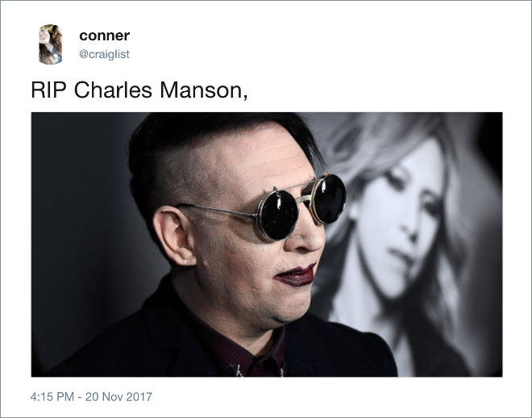The image size is (532, 418).
Task: Click the tweet text "RIP Charles Manson,"
Action: click(139, 90)
